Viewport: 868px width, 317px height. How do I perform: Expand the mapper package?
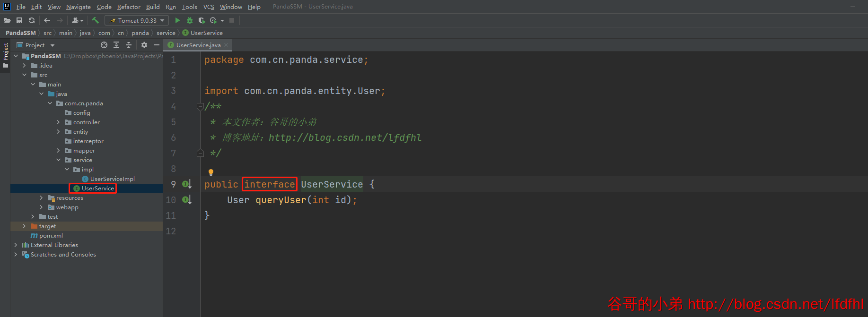[x=59, y=150]
